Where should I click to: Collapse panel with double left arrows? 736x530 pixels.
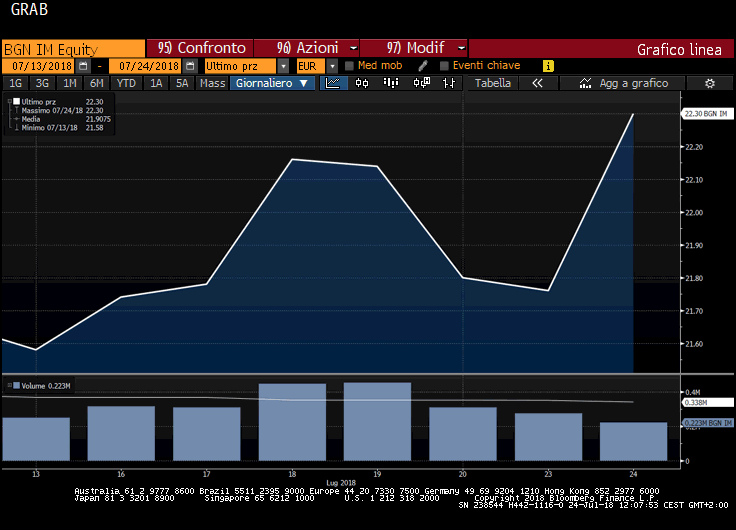tap(537, 83)
